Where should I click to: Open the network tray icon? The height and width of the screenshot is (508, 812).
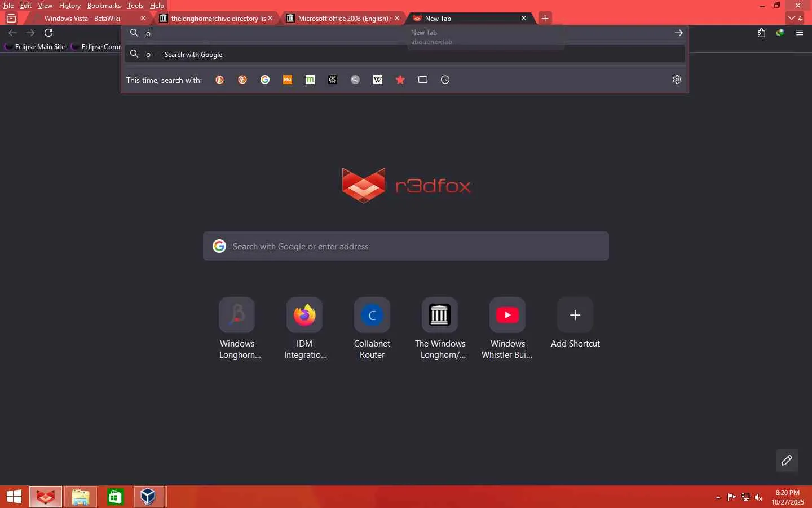tap(745, 497)
